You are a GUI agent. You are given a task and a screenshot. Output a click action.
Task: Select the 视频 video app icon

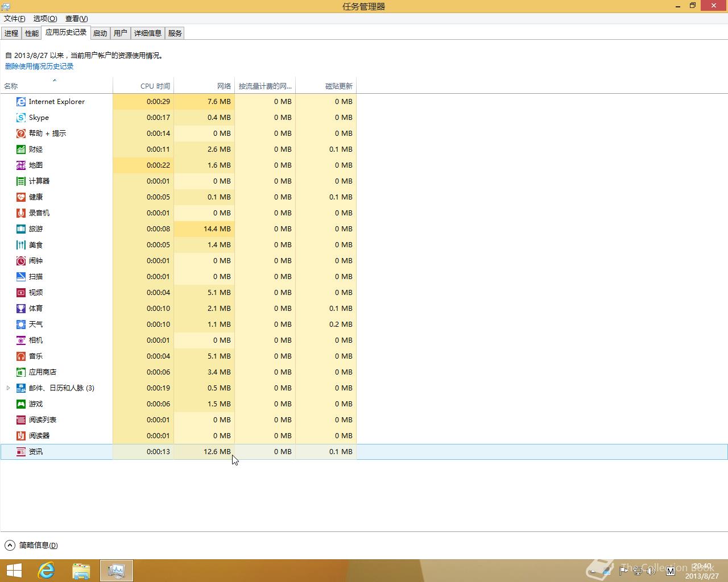tap(21, 293)
